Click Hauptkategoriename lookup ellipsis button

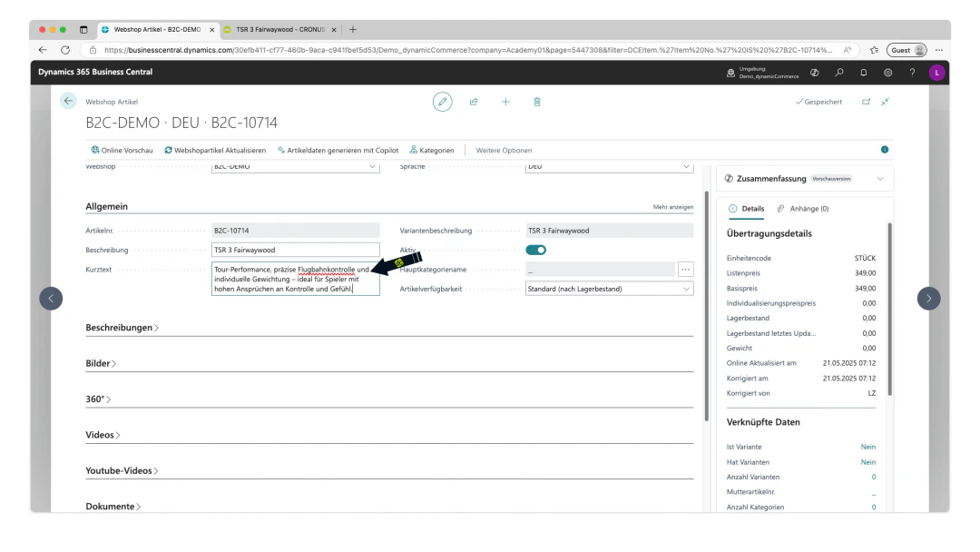[686, 270]
